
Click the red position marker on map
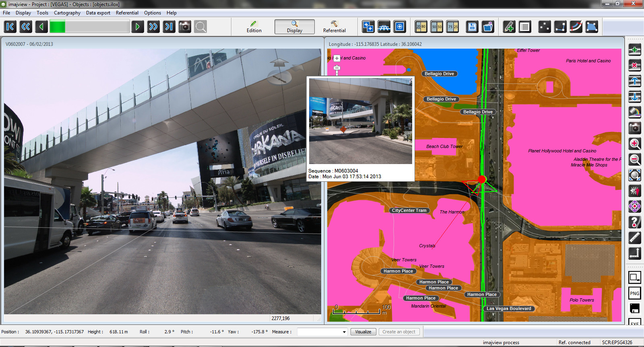[482, 179]
